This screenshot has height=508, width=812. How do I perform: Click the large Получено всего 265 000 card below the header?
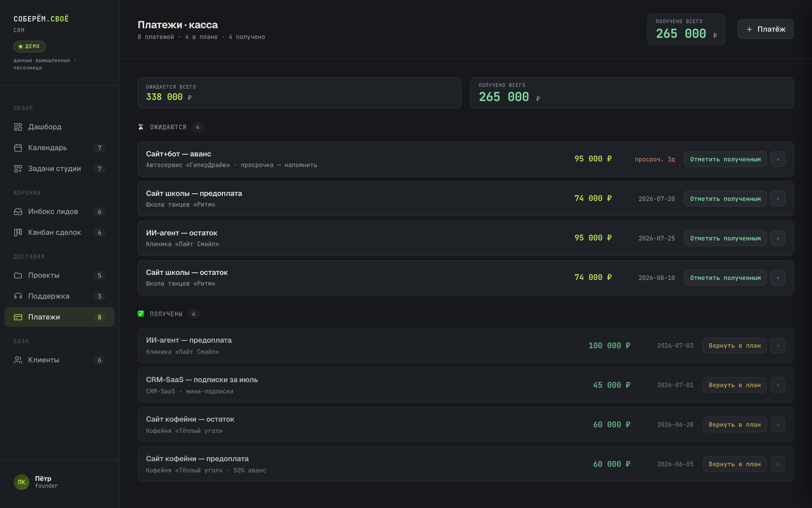pyautogui.click(x=632, y=93)
